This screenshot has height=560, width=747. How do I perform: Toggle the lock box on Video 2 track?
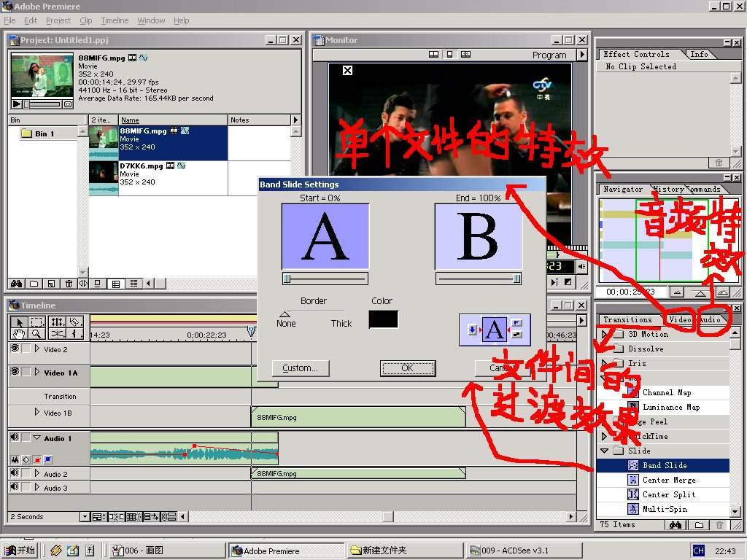(x=26, y=349)
